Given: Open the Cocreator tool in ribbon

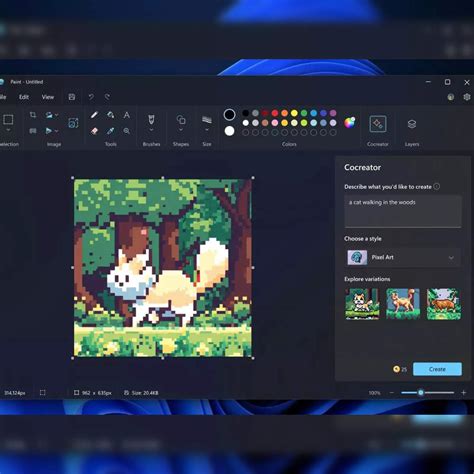Looking at the screenshot, I should click(378, 124).
